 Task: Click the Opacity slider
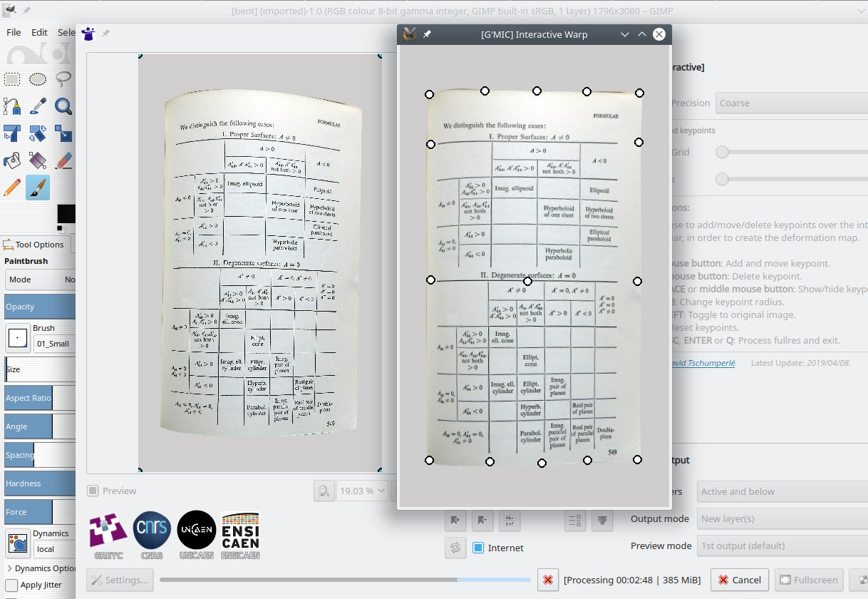pos(40,307)
